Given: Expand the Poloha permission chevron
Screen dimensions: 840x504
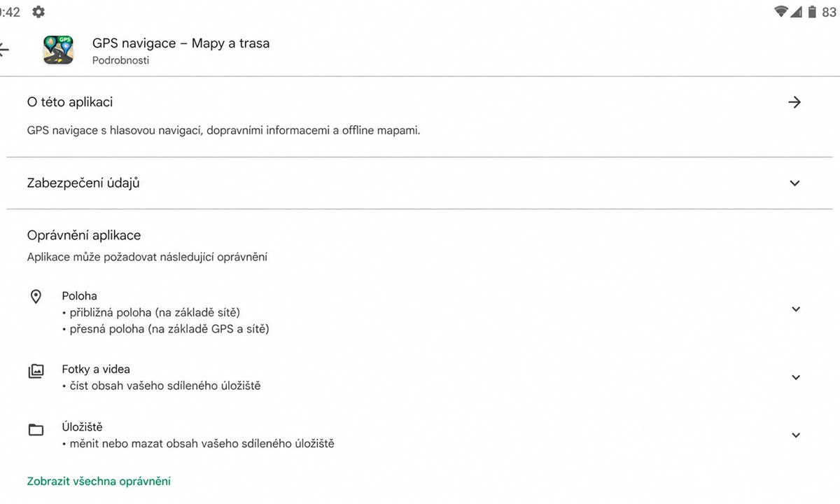Looking at the screenshot, I should [x=795, y=309].
